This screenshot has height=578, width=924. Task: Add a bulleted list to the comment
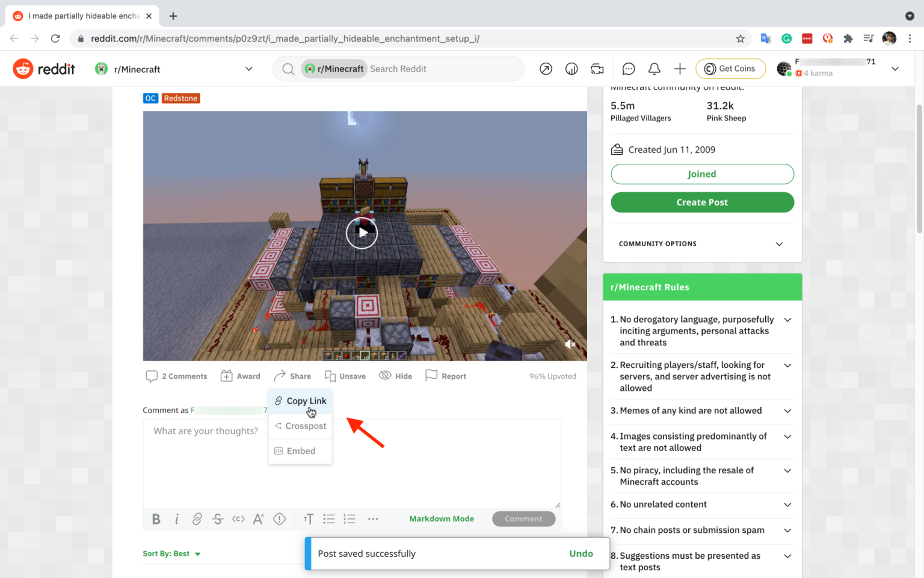pos(328,518)
